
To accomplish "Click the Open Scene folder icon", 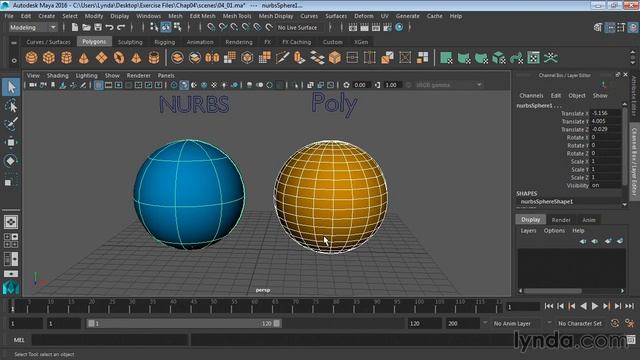I will 87,27.
